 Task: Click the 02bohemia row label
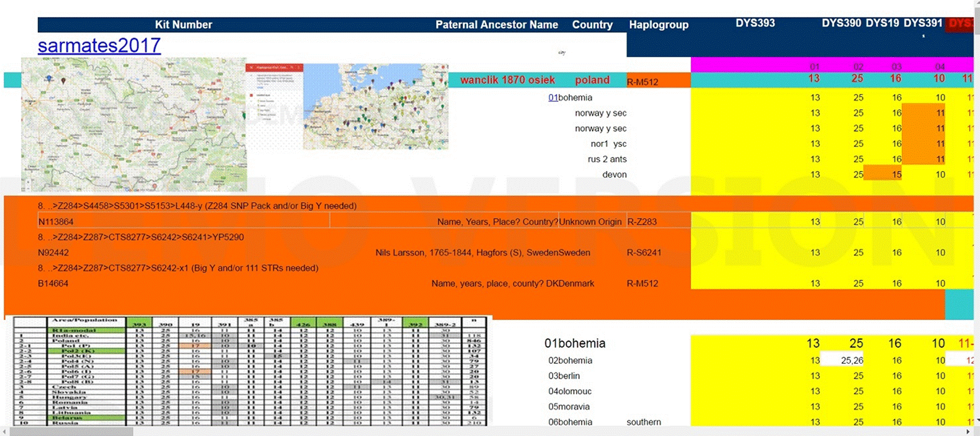pos(570,360)
